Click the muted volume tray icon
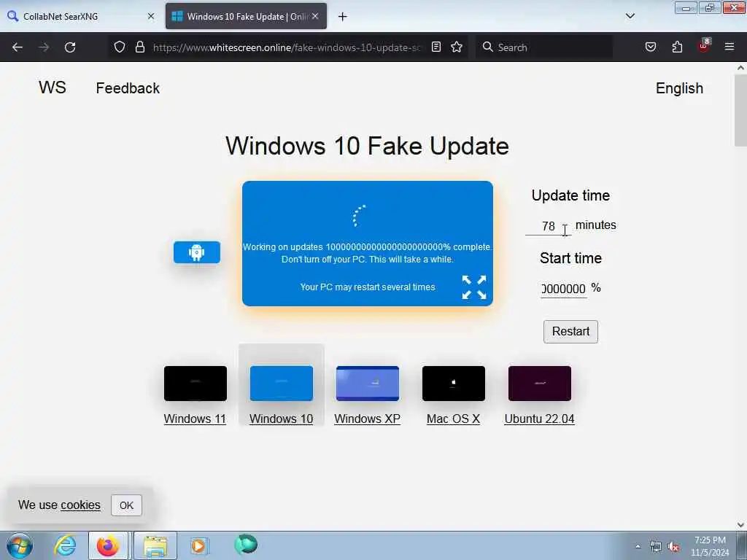Screen dimensions: 747x560 (x=673, y=547)
